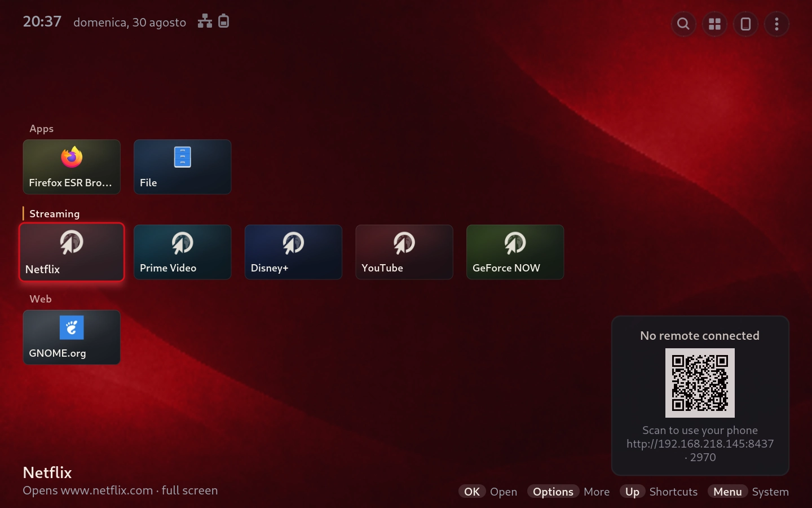The height and width of the screenshot is (508, 812).
Task: Open the YouTube tile
Action: pyautogui.click(x=404, y=252)
